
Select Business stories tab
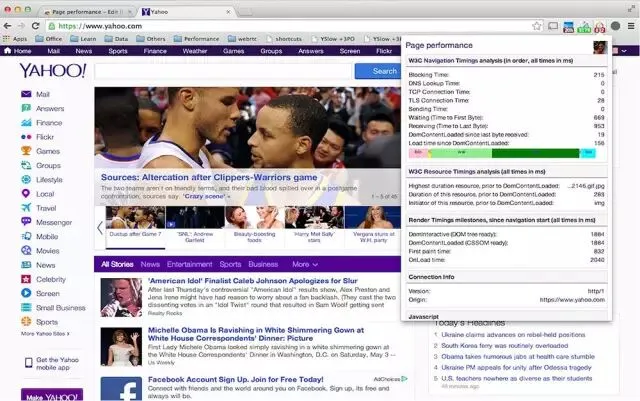(263, 264)
